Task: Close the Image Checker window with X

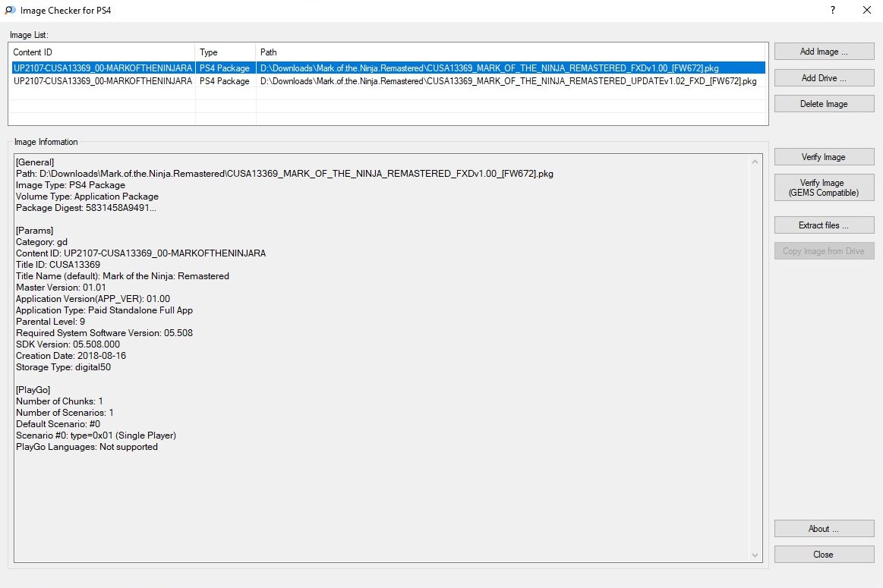Action: [x=867, y=10]
